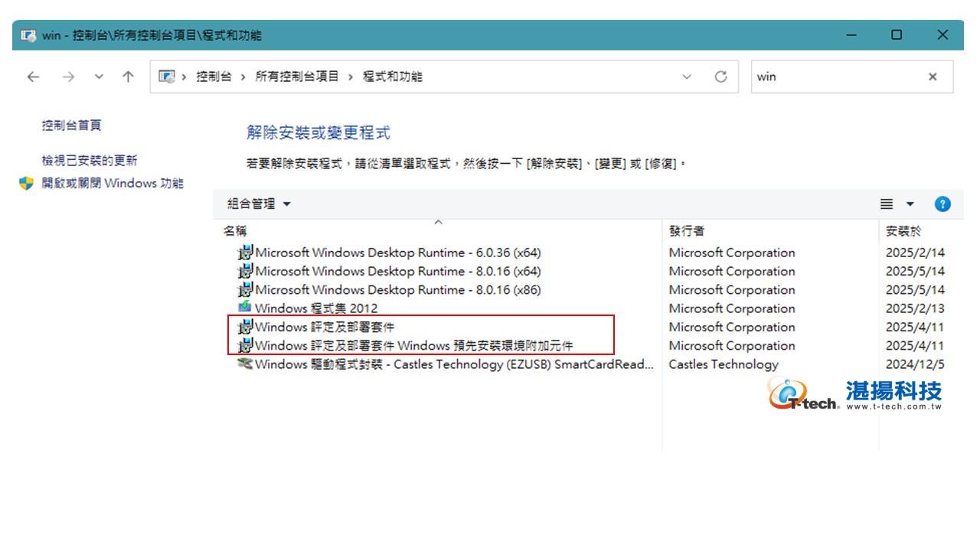Click the icon of Windows 驅動程式封裝 row

coord(245,364)
